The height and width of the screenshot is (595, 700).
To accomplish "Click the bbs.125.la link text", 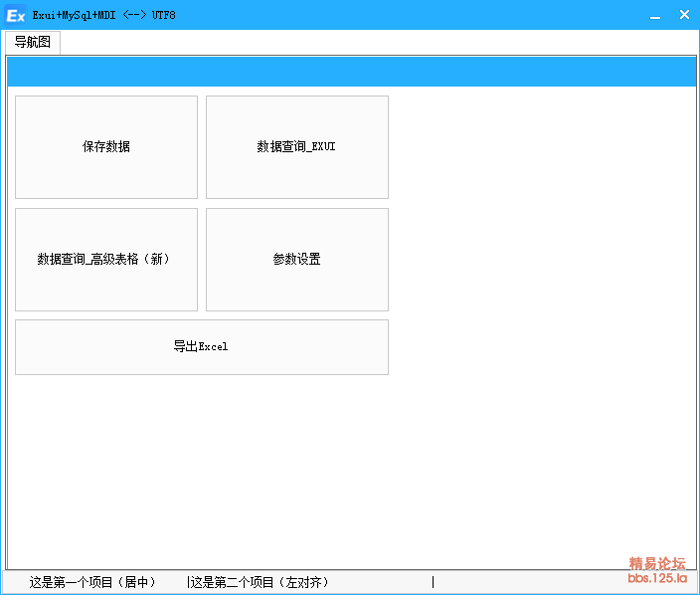I will [657, 577].
